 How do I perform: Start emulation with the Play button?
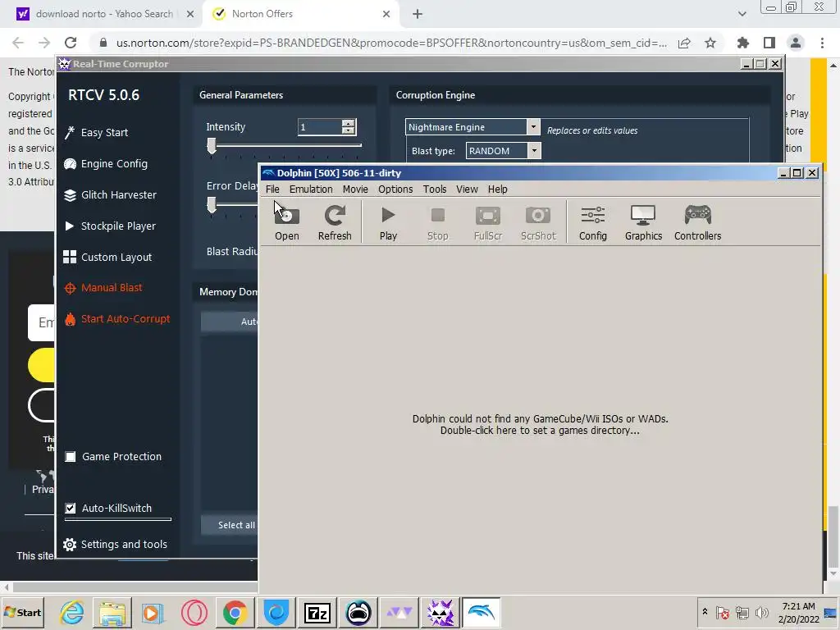click(388, 222)
